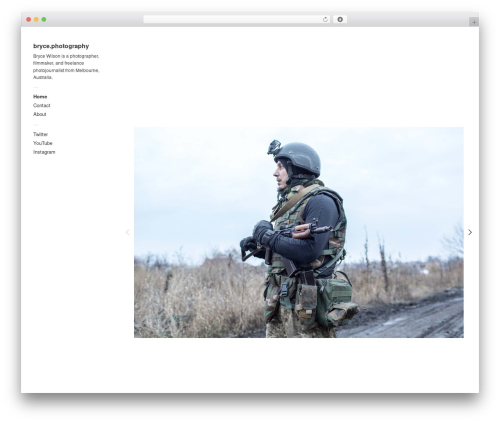Click the browser downloads icon
The height and width of the screenshot is (423, 500).
click(x=340, y=19)
